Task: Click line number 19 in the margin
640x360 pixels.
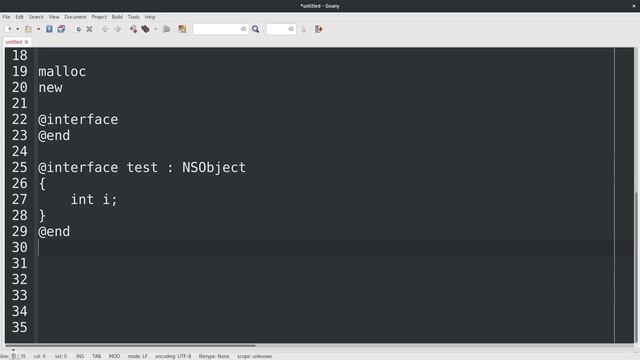Action: pos(20,71)
